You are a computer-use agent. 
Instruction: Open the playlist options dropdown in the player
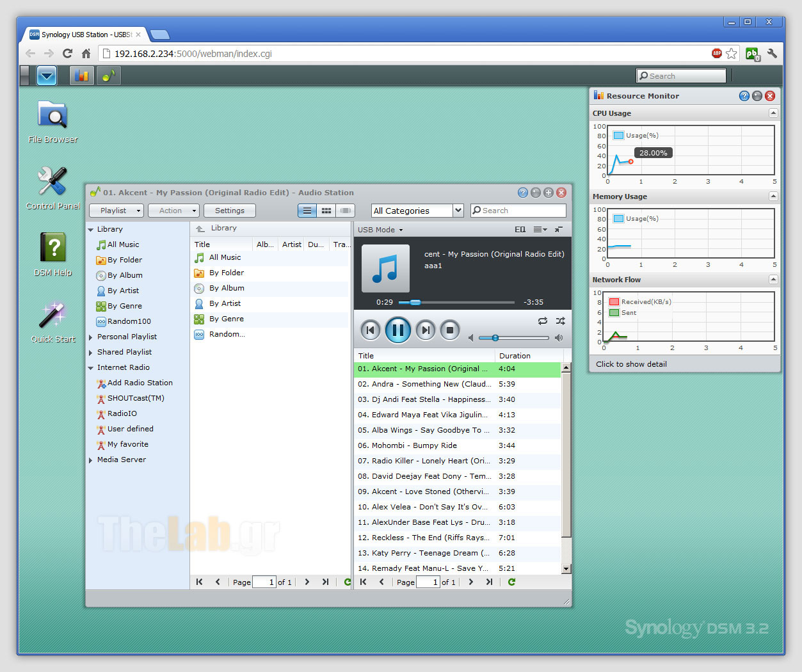pyautogui.click(x=540, y=229)
